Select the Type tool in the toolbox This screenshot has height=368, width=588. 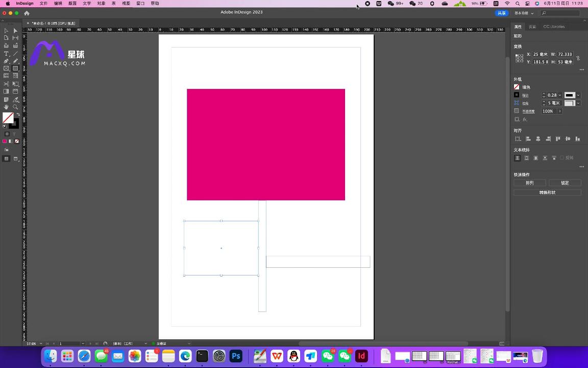[x=6, y=54]
